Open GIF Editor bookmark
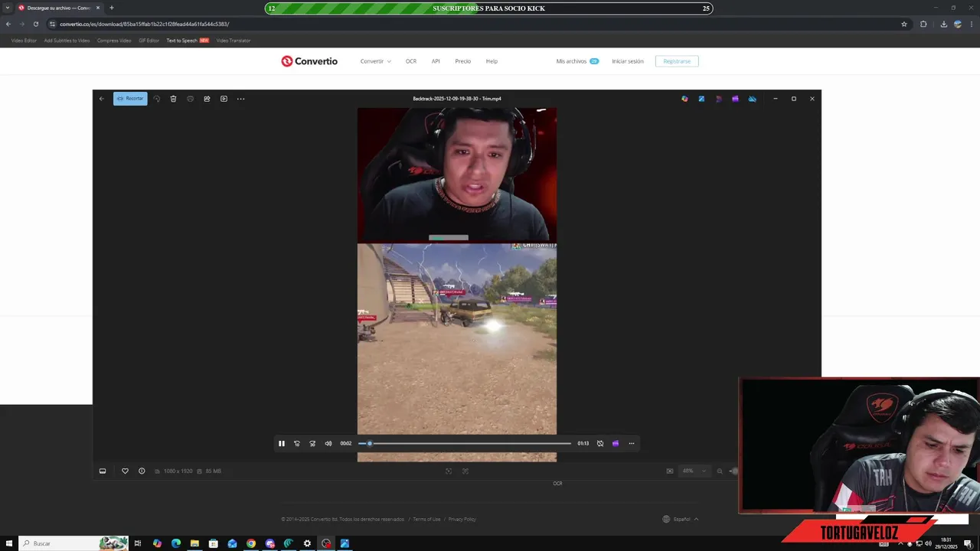This screenshot has height=551, width=980. coord(149,41)
